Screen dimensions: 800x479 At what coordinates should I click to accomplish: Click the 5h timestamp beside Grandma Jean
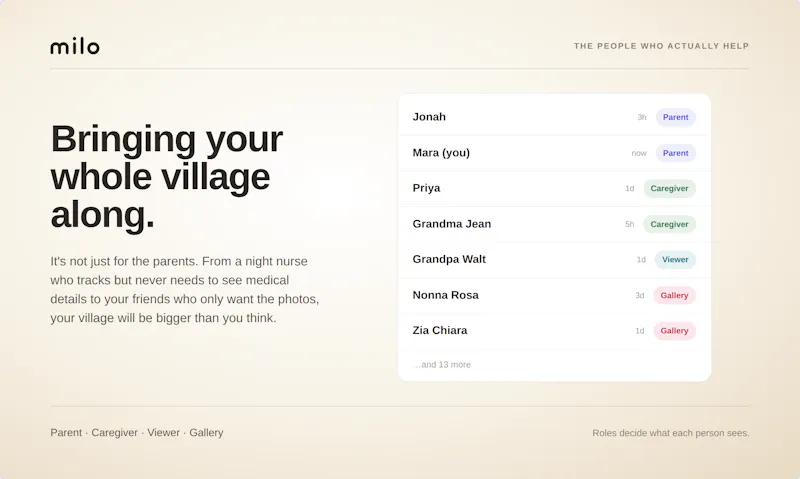coord(630,224)
